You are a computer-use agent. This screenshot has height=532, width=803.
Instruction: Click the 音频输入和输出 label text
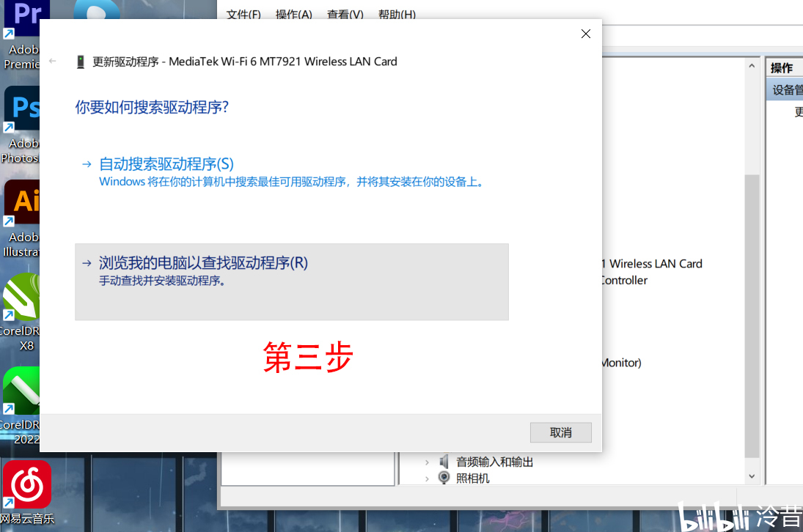495,462
